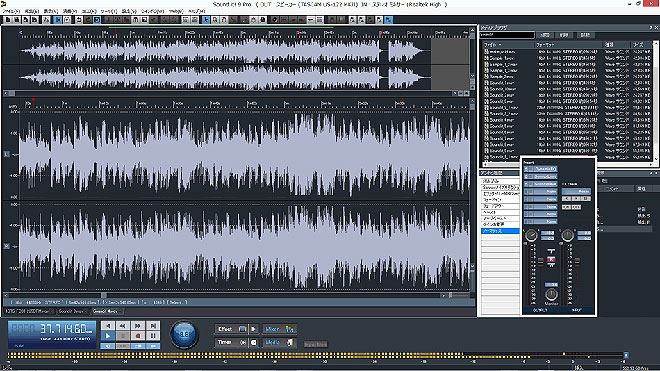The width and height of the screenshot is (660, 371).
Task: Click the New file icon in the toolbar
Action: (8, 20)
